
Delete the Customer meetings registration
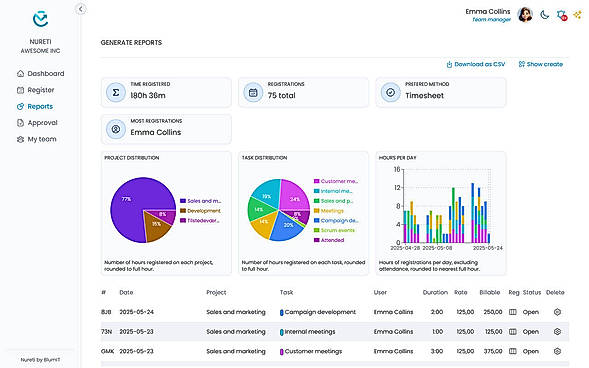pyautogui.click(x=557, y=351)
